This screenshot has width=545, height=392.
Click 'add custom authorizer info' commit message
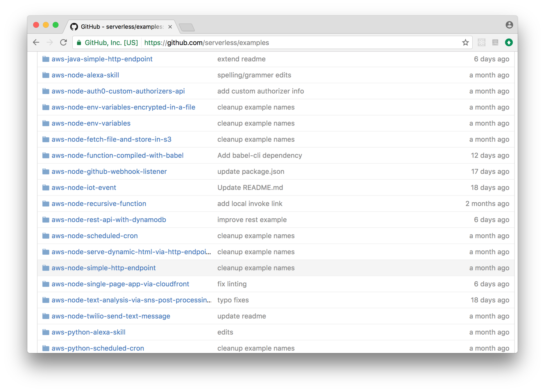261,91
